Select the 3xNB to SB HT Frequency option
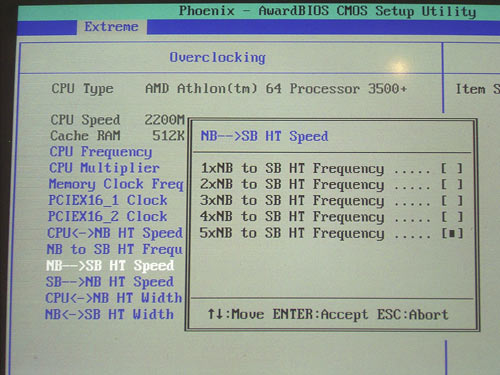The image size is (500, 375). [x=332, y=201]
